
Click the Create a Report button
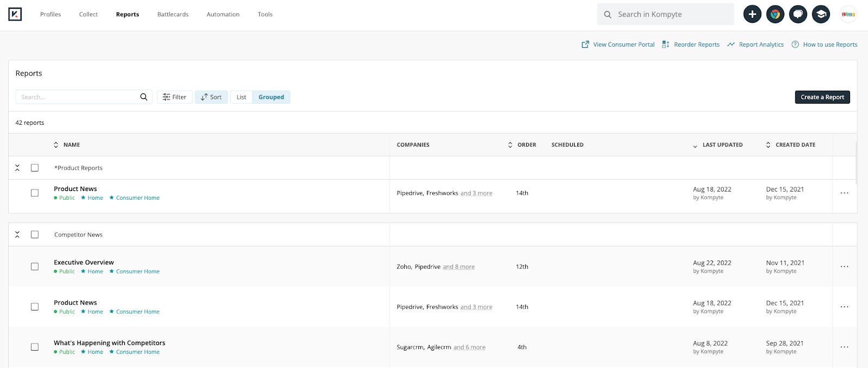click(822, 97)
